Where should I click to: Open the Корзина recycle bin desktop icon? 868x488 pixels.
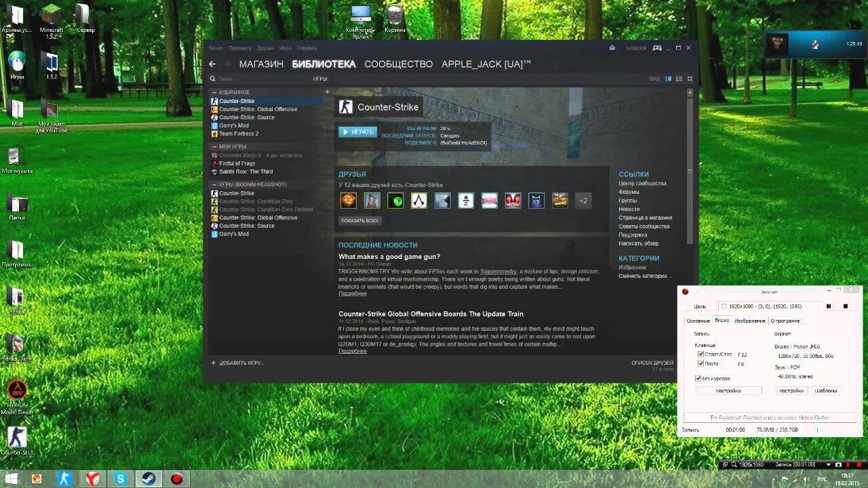[x=395, y=19]
